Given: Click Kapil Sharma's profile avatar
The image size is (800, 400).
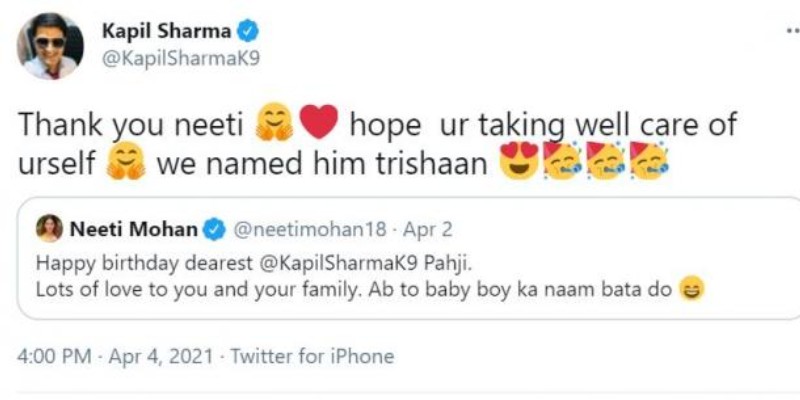Looking at the screenshot, I should click(50, 46).
